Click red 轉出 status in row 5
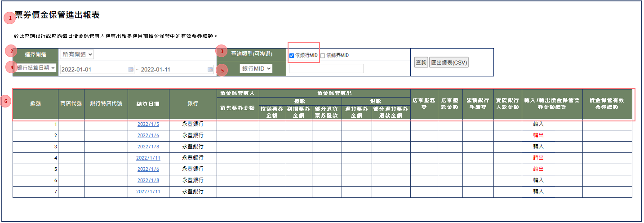The height and width of the screenshot is (223, 644). [538, 169]
